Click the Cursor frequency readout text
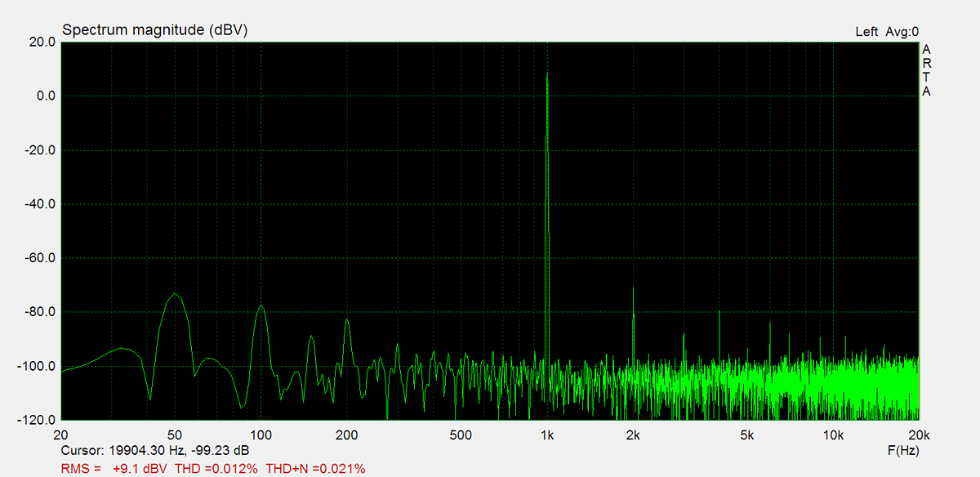 (155, 451)
